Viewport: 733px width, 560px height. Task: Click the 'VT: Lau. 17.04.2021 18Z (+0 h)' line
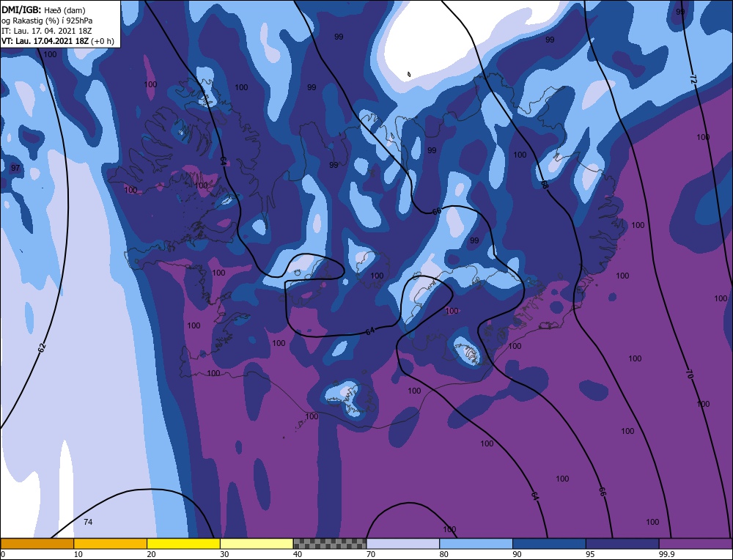coord(57,41)
